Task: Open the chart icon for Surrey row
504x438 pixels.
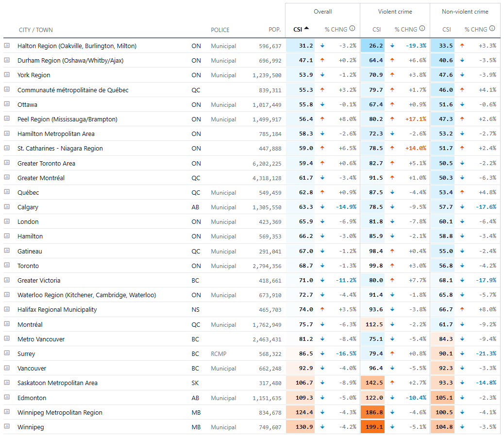Action: (7, 353)
